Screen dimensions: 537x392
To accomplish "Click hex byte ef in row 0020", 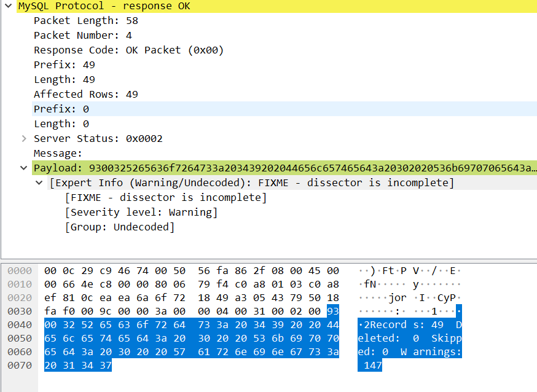I will point(50,298).
